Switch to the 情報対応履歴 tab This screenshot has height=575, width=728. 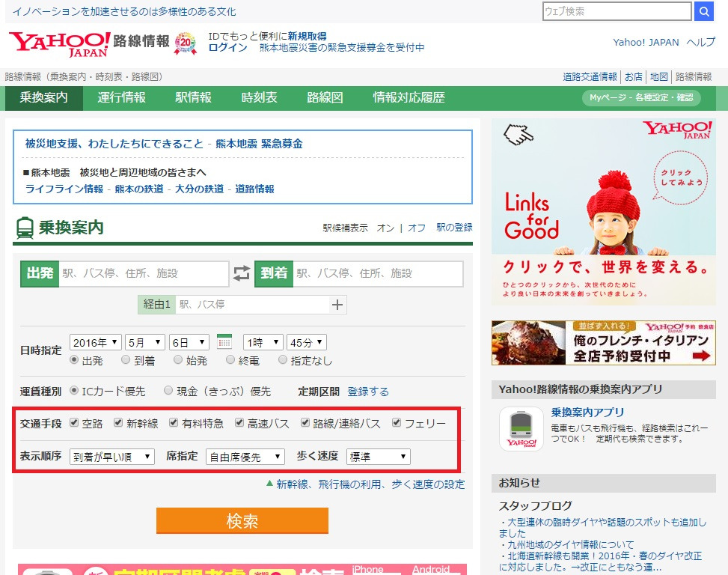[409, 97]
